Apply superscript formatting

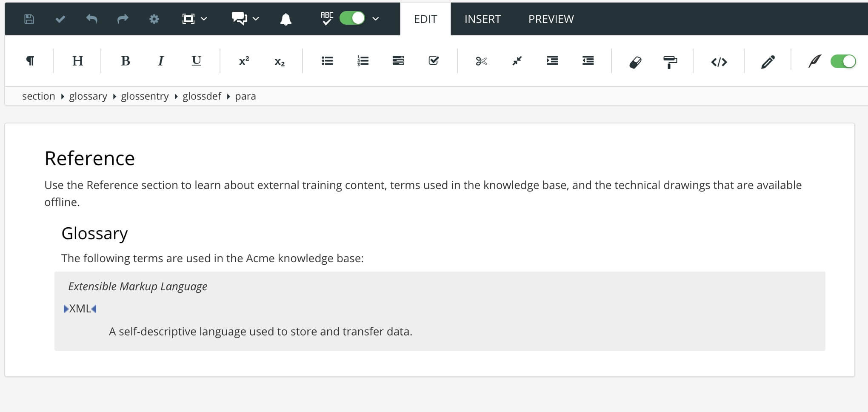click(x=243, y=60)
